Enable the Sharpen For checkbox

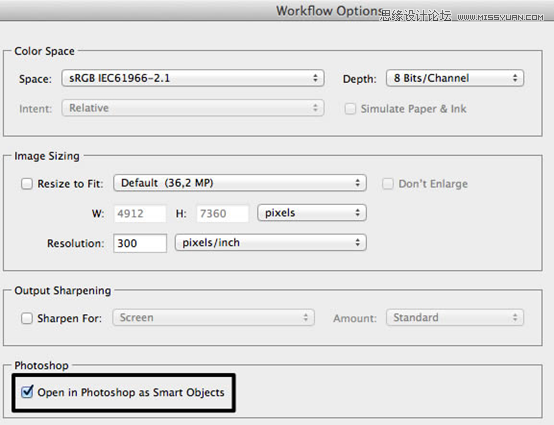click(x=27, y=318)
